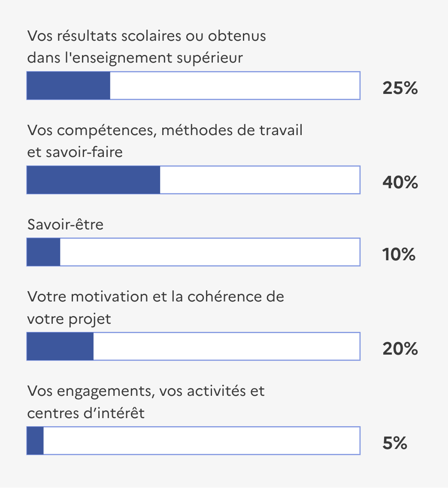Screen dimensions: 448x488
Task: Click the 'Vos résultats scolaires ou obtenus' heading
Action: [x=146, y=36]
